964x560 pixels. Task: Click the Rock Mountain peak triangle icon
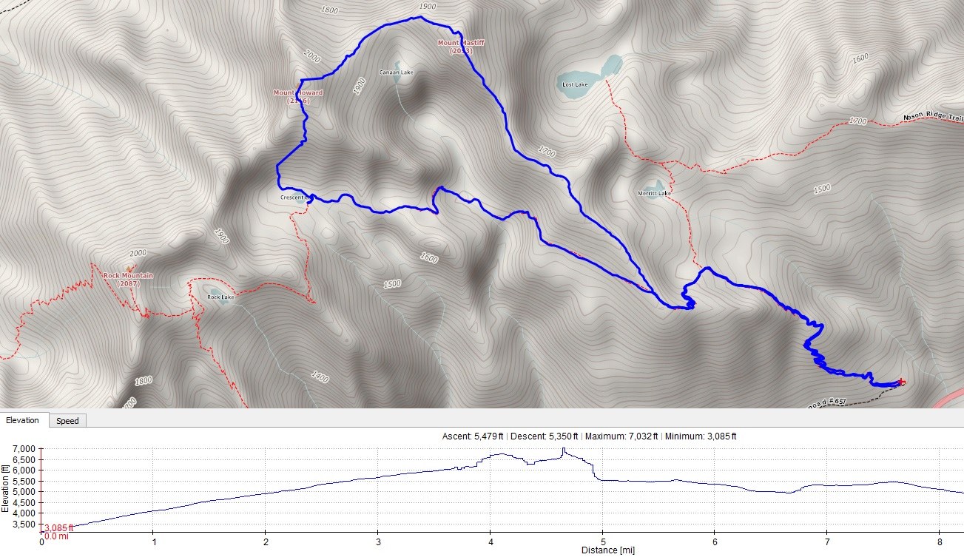pos(131,268)
